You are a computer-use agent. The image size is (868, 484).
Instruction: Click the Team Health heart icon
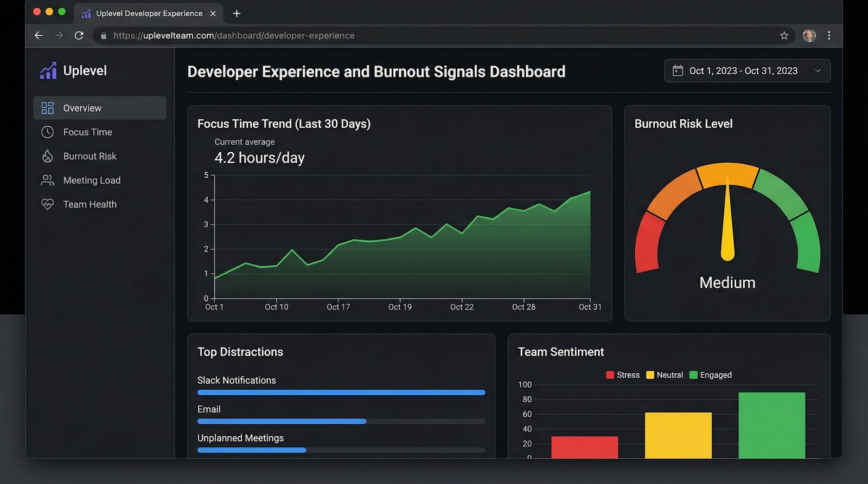point(48,204)
